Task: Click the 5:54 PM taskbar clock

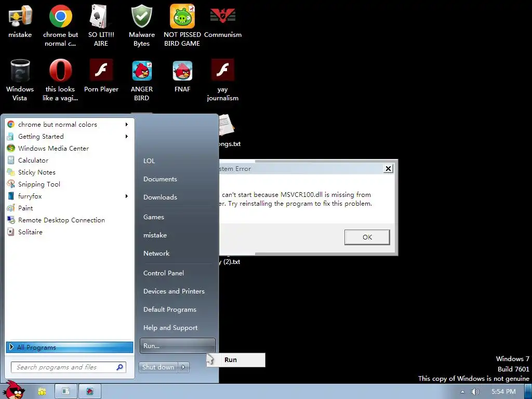Action: click(x=503, y=392)
